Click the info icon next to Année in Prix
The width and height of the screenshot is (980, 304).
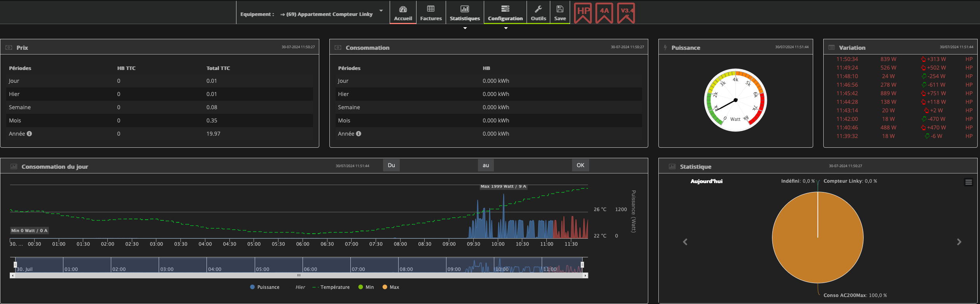coord(30,134)
